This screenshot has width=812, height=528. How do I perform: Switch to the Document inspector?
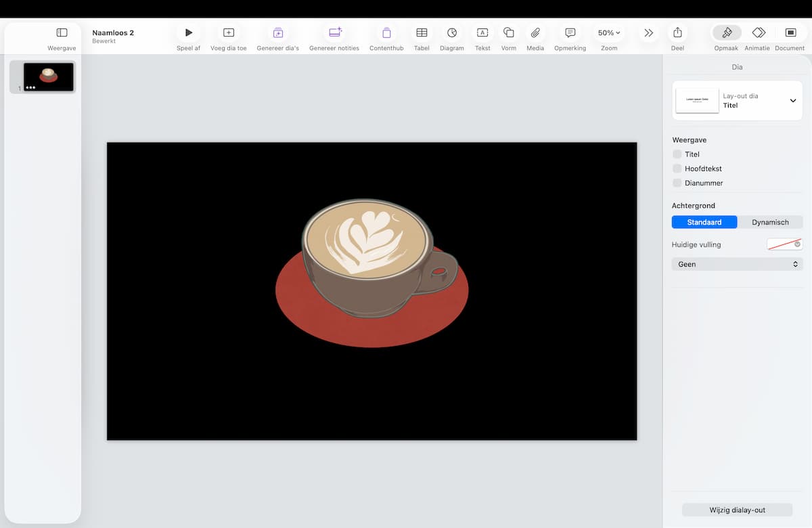tap(790, 32)
